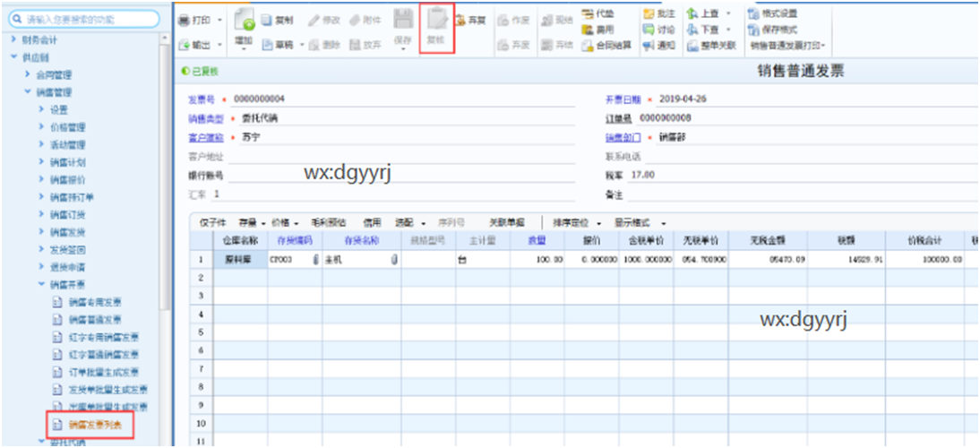Click the 放弃 (discard) toolbar button
This screenshot has width=980, height=448.
[365, 45]
